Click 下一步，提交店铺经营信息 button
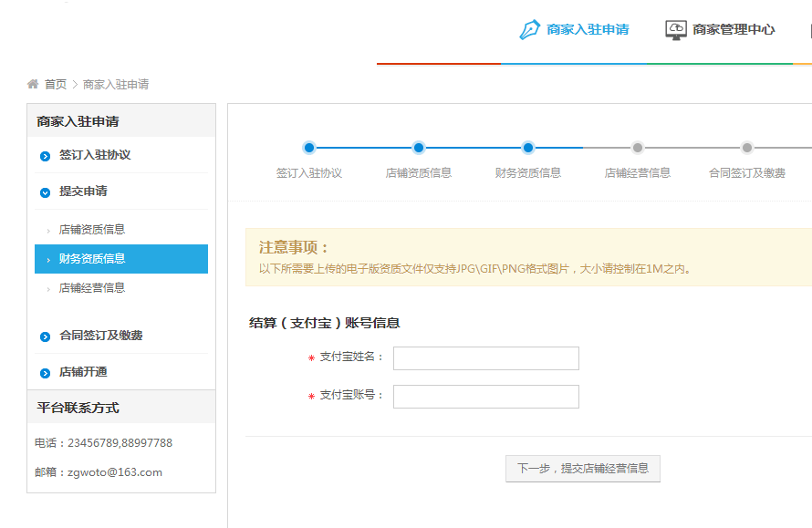The width and height of the screenshot is (812, 528). (x=583, y=469)
